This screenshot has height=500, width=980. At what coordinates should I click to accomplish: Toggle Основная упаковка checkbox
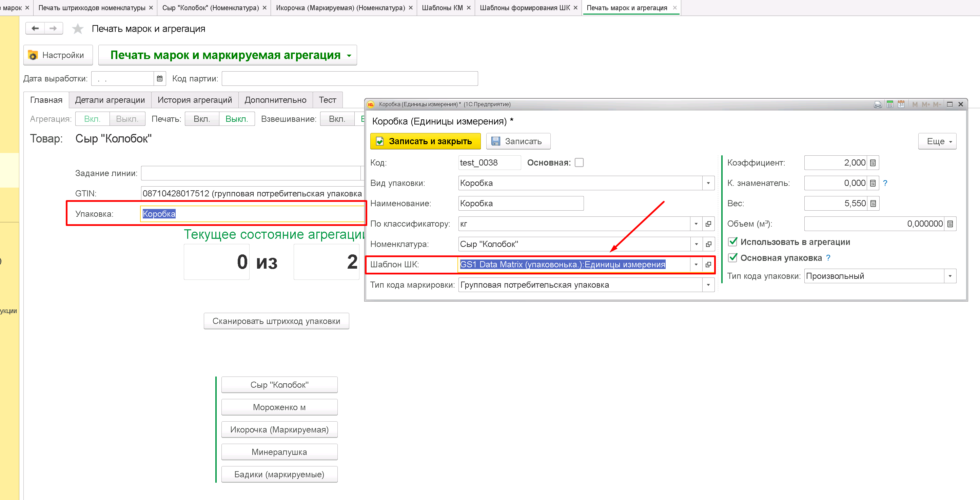coord(733,257)
